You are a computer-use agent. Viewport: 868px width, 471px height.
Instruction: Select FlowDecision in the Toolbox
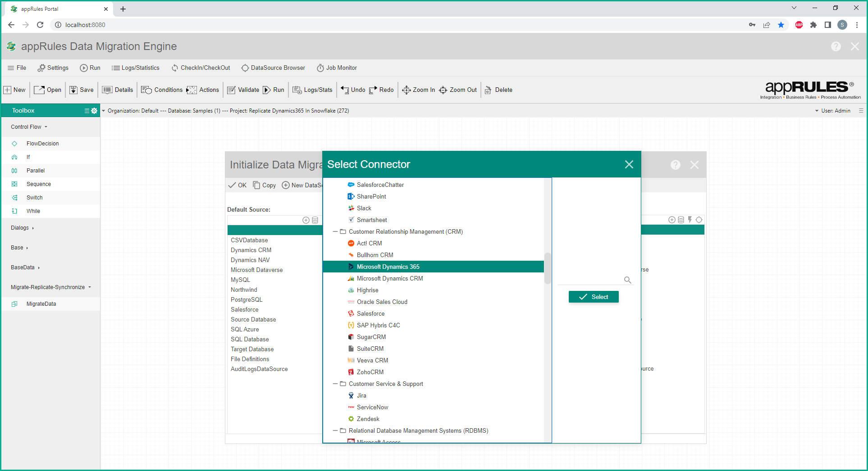(x=42, y=144)
